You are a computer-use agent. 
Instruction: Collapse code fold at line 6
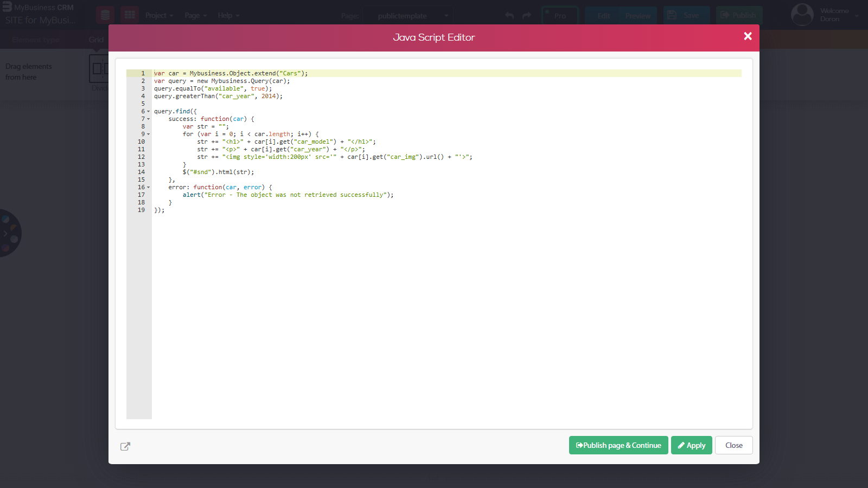149,112
